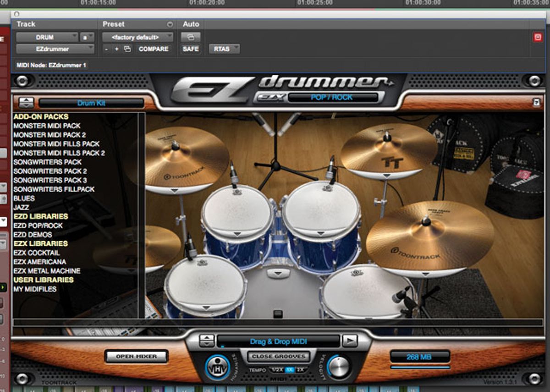Viewport: 550px width, 392px height.
Task: Select SONGWRITERS PACK 2 entry
Action: click(50, 171)
